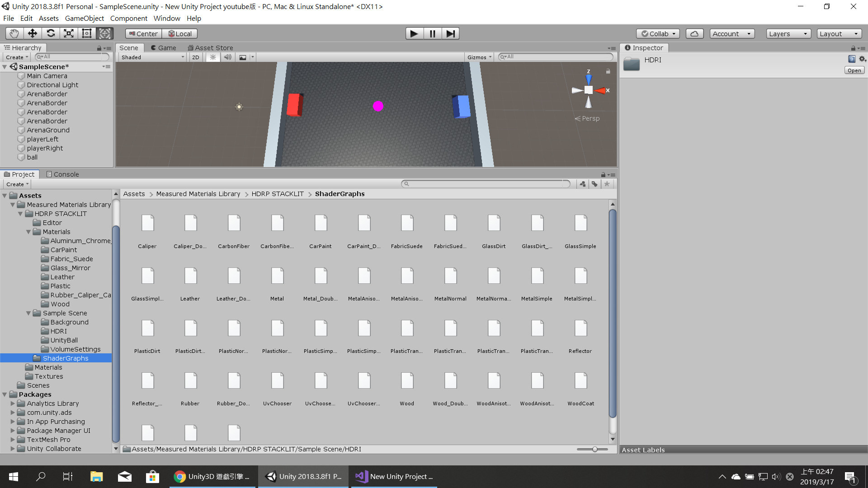Screen dimensions: 868x488
Task: Toggle pivot Center mode
Action: [143, 34]
